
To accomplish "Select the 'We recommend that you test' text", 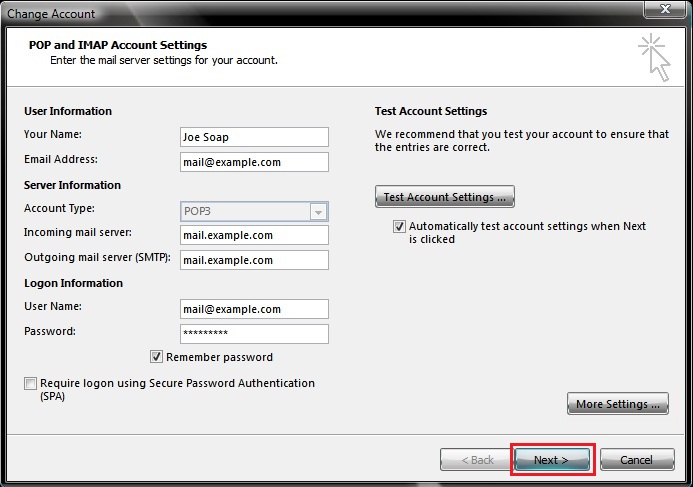I will click(522, 141).
